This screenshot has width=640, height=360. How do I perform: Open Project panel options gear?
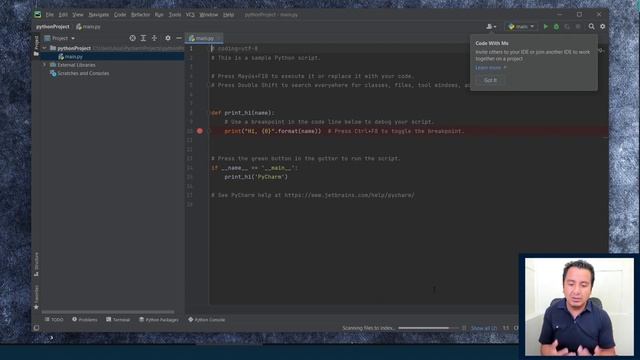click(x=168, y=38)
